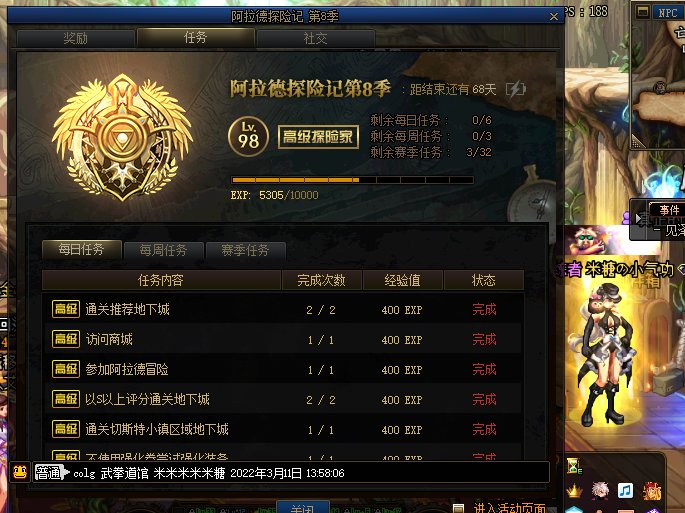Click the sunglasses character portrait thumbnail
This screenshot has width=685, height=513.
[x=588, y=239]
